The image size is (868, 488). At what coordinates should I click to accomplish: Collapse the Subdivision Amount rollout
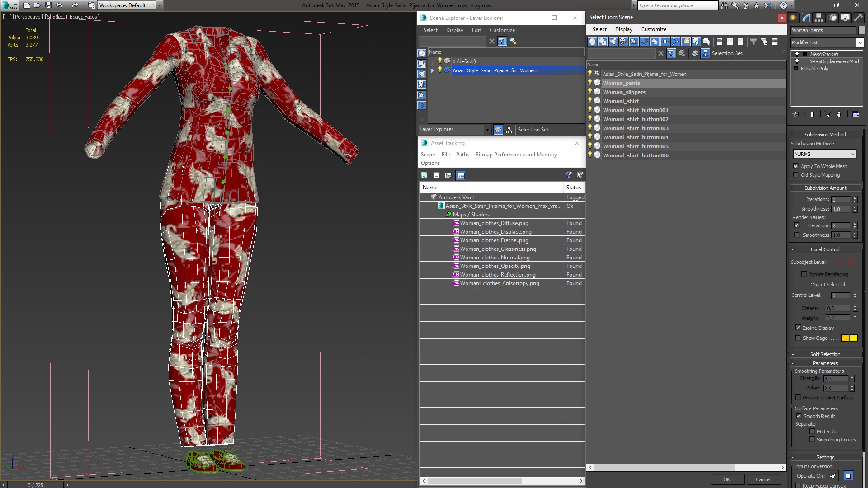[x=825, y=188]
